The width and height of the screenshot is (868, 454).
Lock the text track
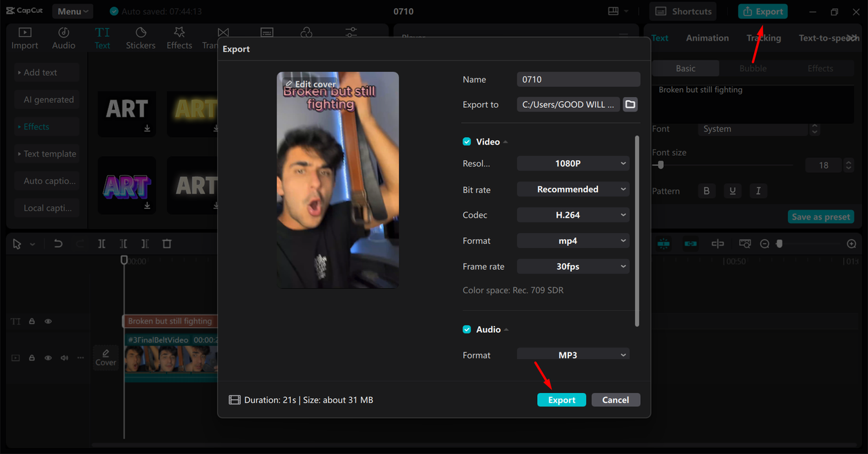(x=32, y=321)
